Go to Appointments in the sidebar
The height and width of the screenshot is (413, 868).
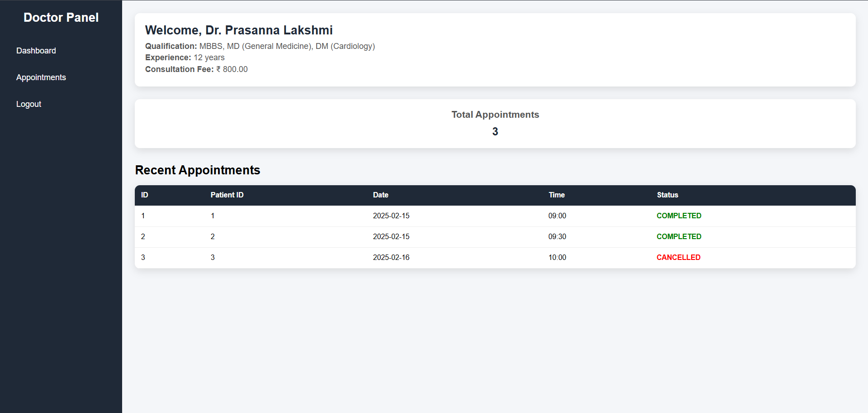(x=41, y=77)
